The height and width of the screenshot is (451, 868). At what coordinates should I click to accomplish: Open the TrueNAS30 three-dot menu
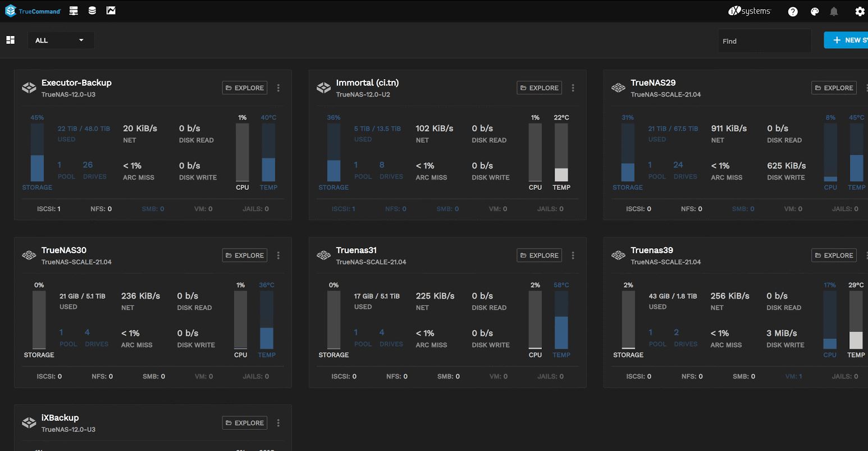tap(278, 255)
